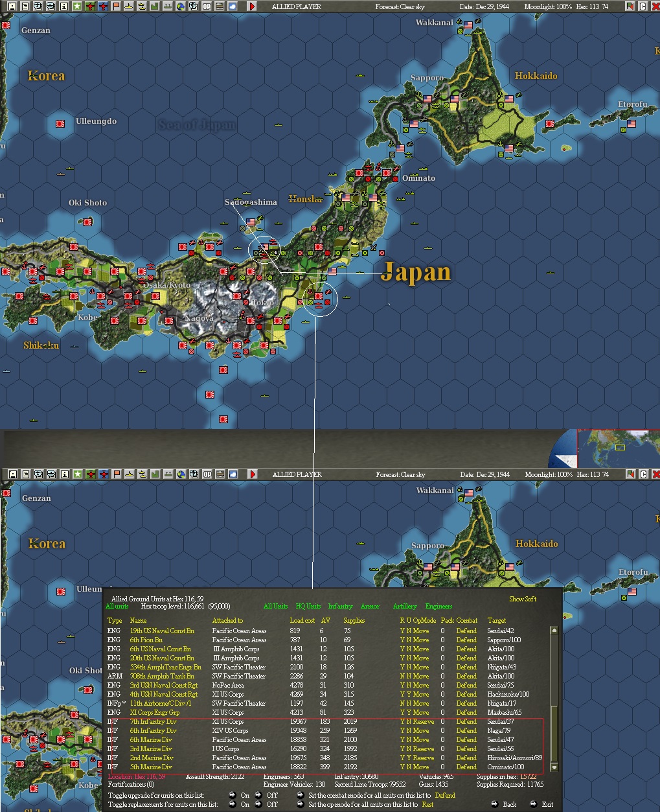Open the 3rd Marine Div unit

pyautogui.click(x=151, y=748)
